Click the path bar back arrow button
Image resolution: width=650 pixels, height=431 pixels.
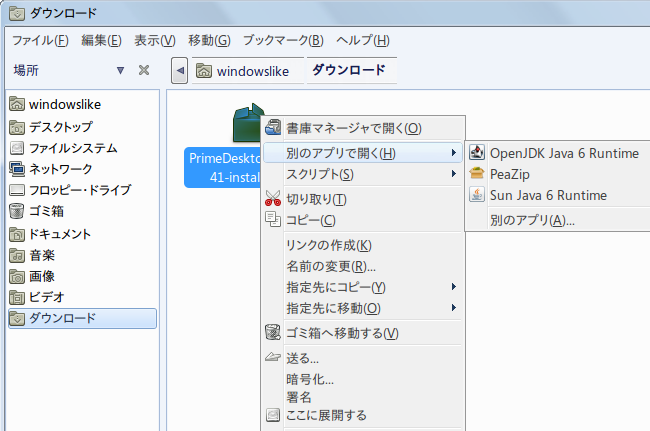179,70
